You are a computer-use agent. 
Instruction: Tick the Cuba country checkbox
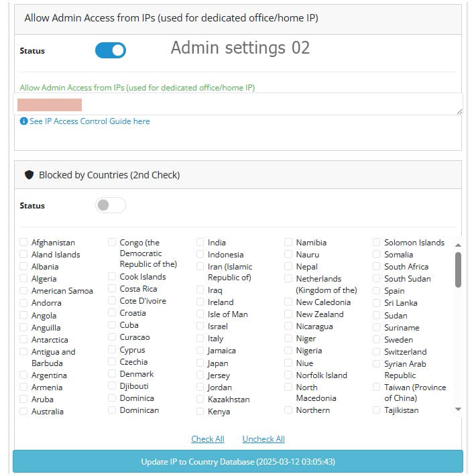coord(112,324)
